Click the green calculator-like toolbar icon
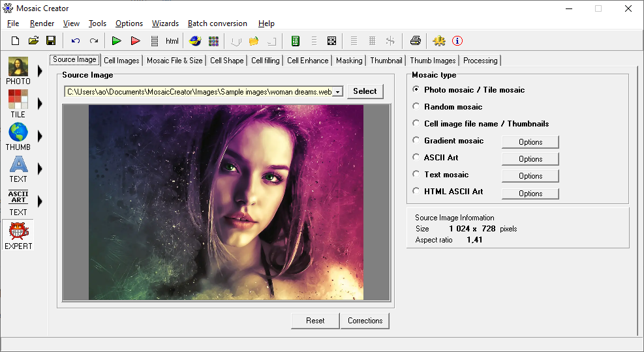 [296, 40]
